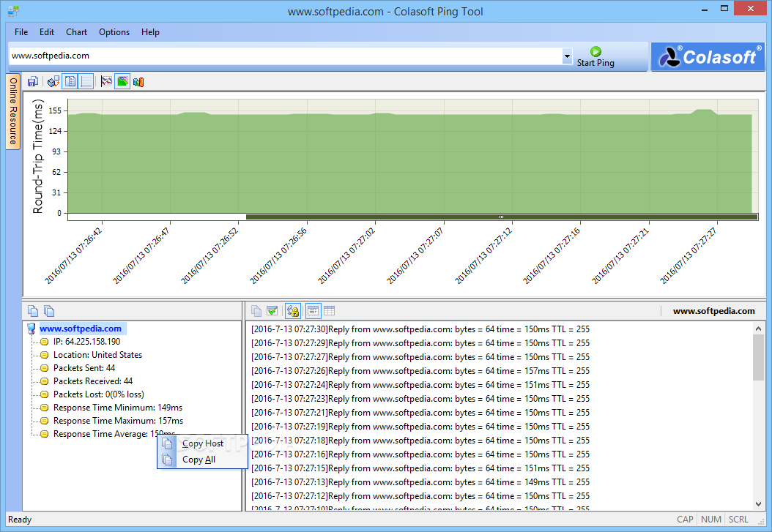Select Packets Received: 44 row
Screen dimensions: 772x532
[x=93, y=381]
